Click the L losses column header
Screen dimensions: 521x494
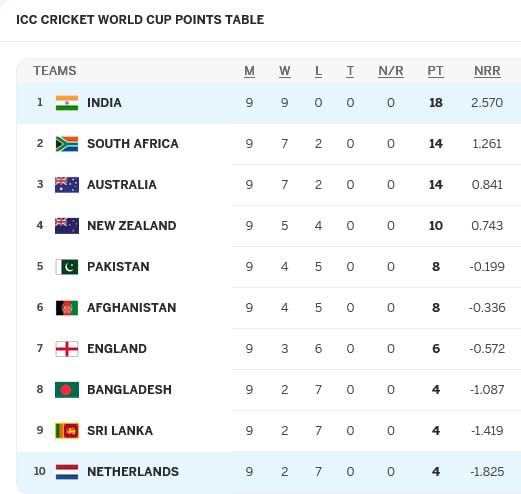[x=318, y=71]
